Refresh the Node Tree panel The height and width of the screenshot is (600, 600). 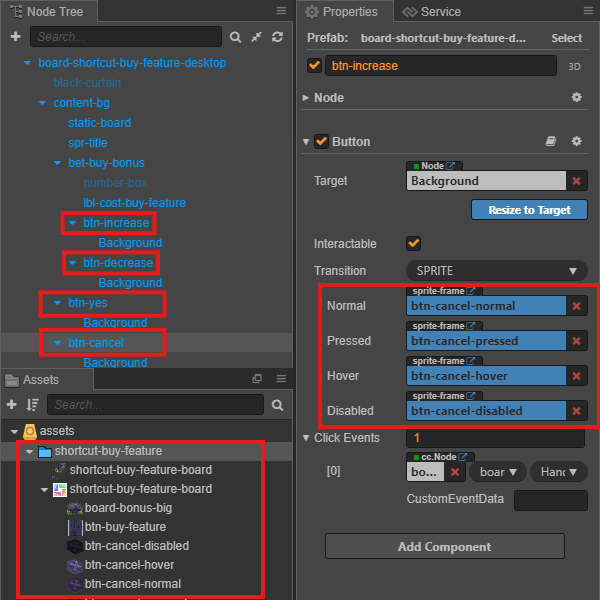point(277,37)
